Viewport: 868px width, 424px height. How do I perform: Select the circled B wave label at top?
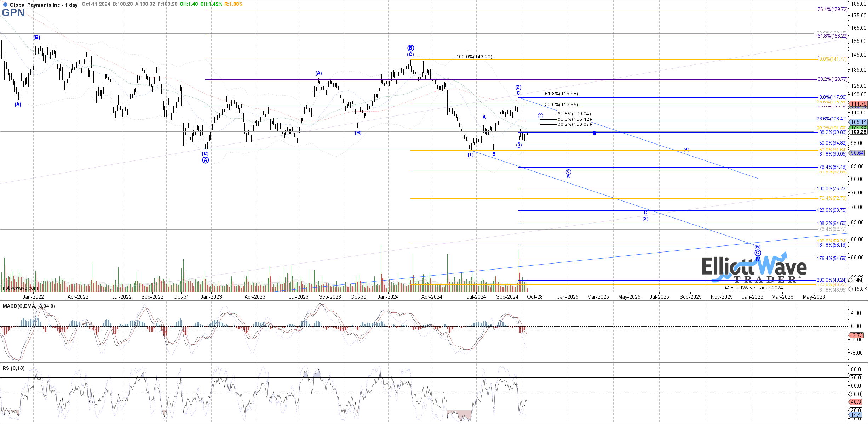click(x=410, y=48)
